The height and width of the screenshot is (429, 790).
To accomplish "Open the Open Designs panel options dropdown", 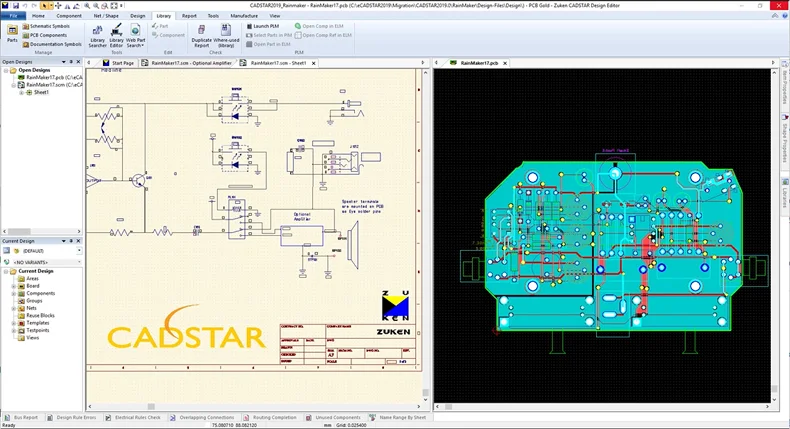I will click(x=63, y=62).
